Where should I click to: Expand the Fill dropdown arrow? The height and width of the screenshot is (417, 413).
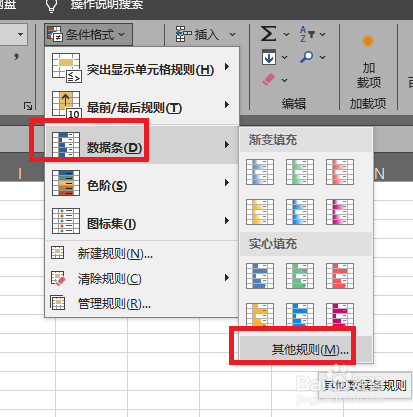[284, 58]
